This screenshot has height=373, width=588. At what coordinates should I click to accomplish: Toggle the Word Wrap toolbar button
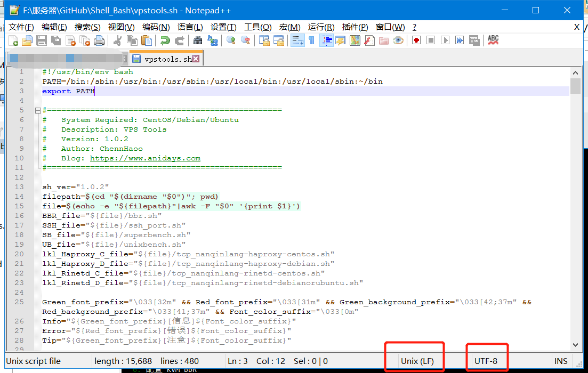tap(297, 40)
